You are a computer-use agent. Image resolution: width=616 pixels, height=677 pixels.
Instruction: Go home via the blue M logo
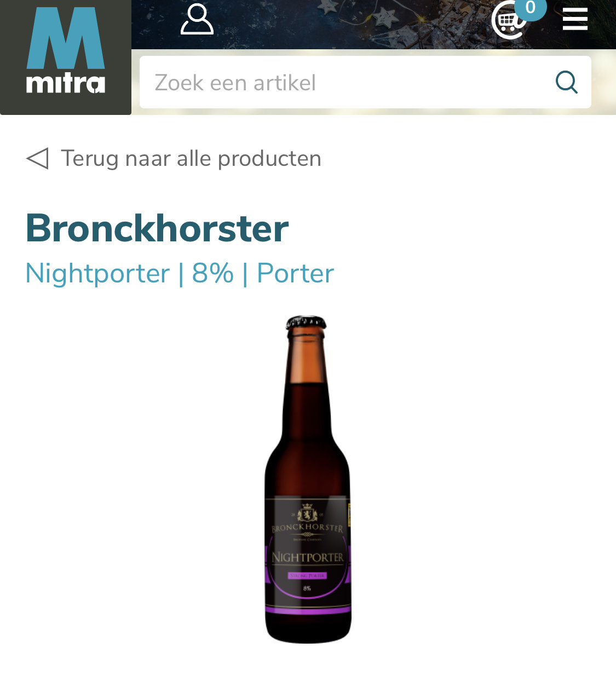(66, 38)
